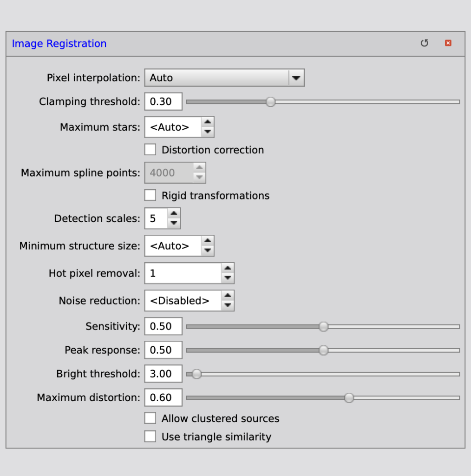Click the Bright threshold value field
This screenshot has height=476, width=471.
tap(163, 374)
